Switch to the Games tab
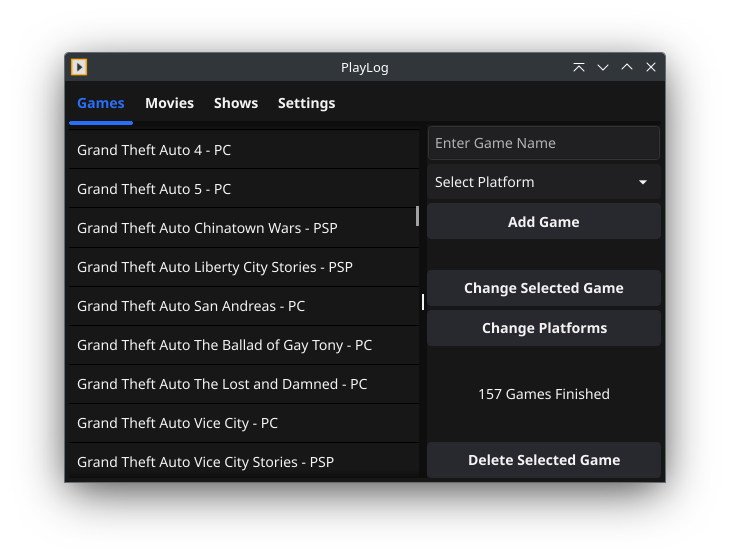Screen dimensions: 730x559 tap(101, 103)
